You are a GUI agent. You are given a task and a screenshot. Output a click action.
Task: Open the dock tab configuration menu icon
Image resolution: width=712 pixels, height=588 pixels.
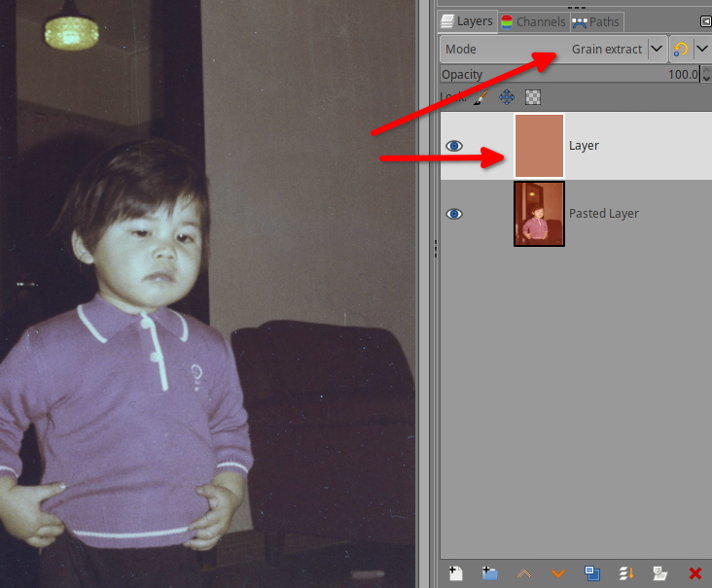(x=705, y=21)
